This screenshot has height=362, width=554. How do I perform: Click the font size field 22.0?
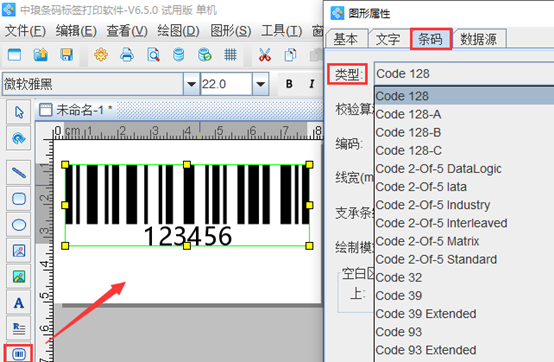[226, 84]
